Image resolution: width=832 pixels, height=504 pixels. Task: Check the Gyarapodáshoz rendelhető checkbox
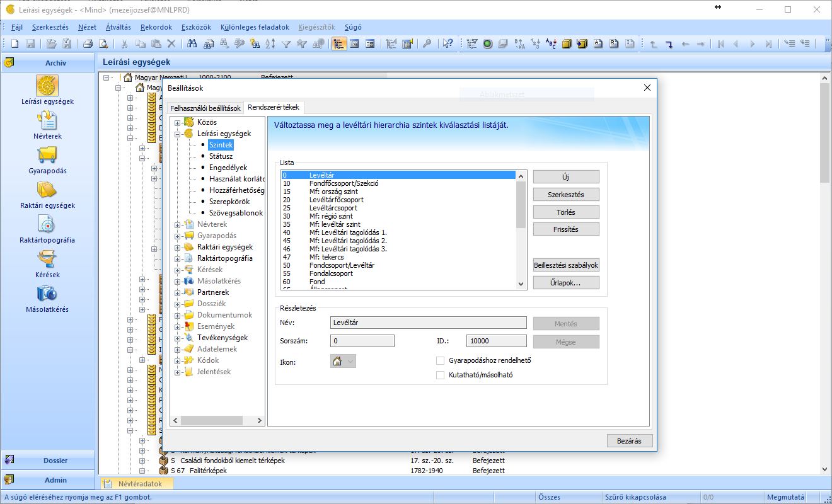(441, 361)
